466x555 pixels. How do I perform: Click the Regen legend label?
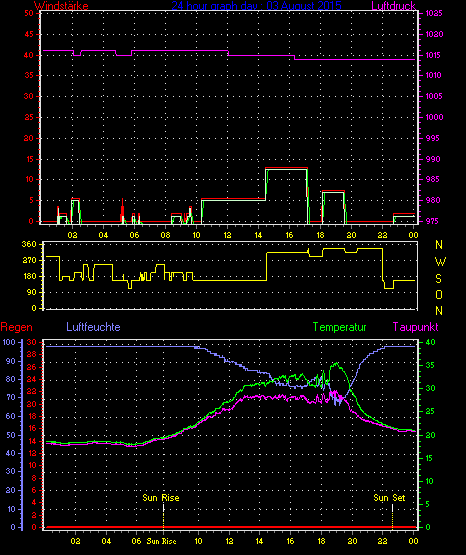click(x=16, y=327)
